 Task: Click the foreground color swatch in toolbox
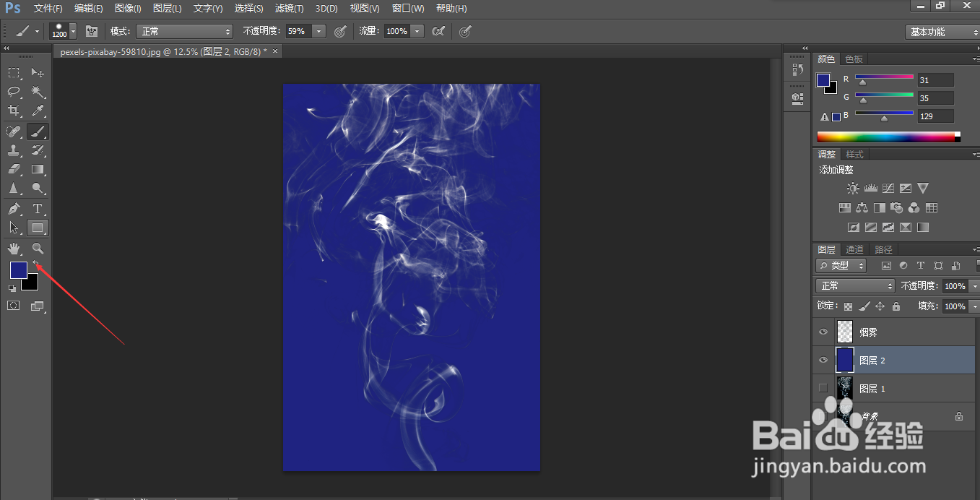click(x=17, y=270)
